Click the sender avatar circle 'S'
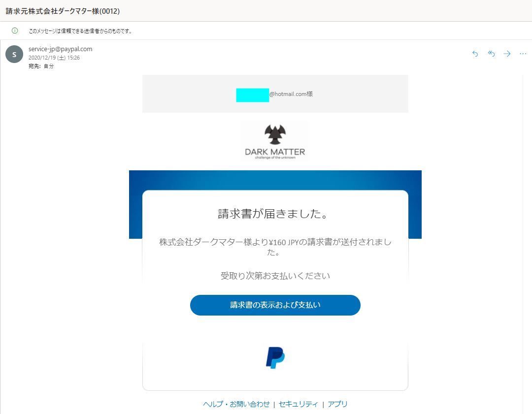532x414 pixels. [x=14, y=54]
